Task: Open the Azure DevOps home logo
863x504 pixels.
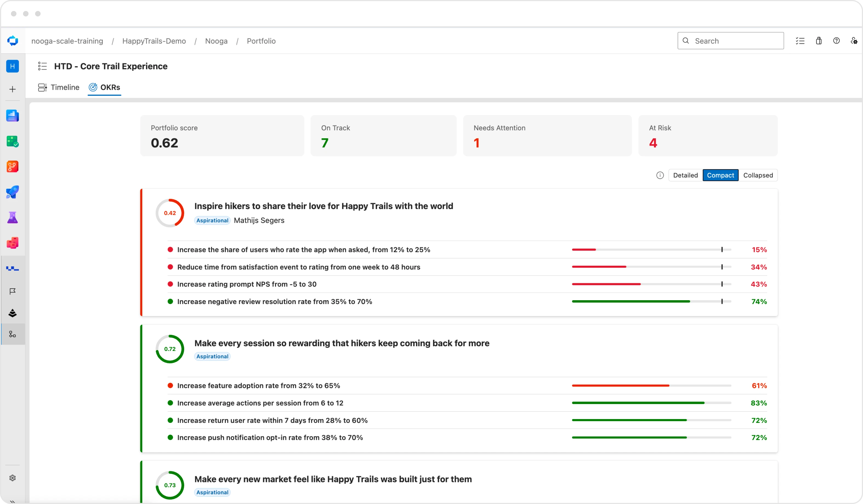Action: 13,41
